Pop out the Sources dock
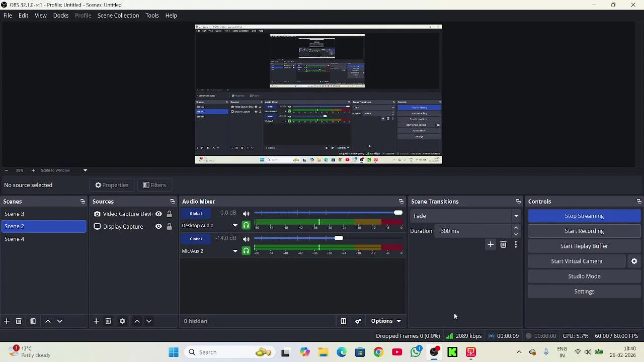The image size is (644, 362). click(173, 202)
